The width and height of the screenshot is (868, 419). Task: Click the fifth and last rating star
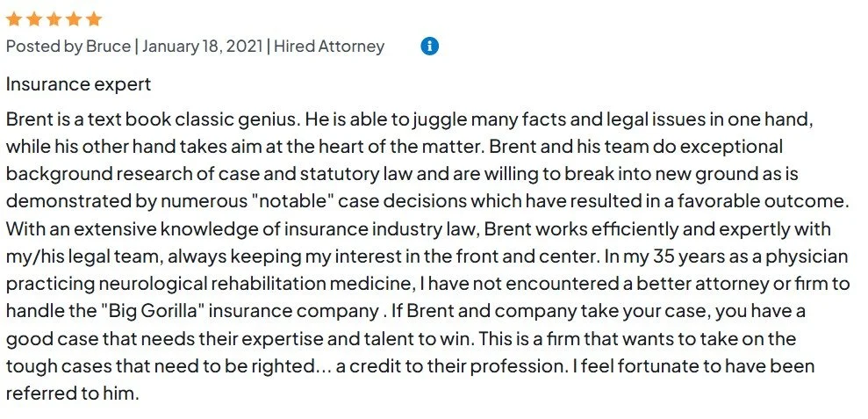pyautogui.click(x=94, y=18)
